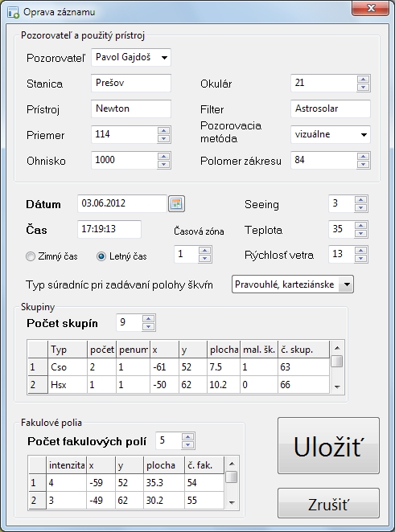Click the Skupiny table scrollbar down arrow

337,387
